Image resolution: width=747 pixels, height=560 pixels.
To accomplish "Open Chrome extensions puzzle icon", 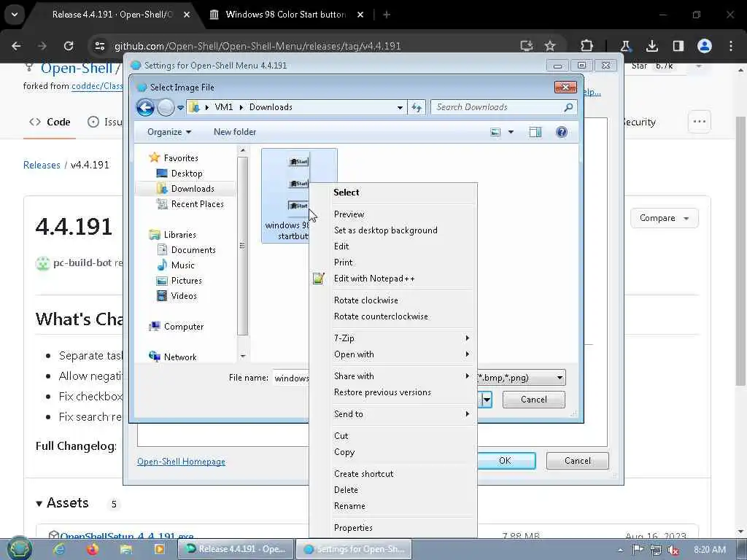I will [587, 46].
